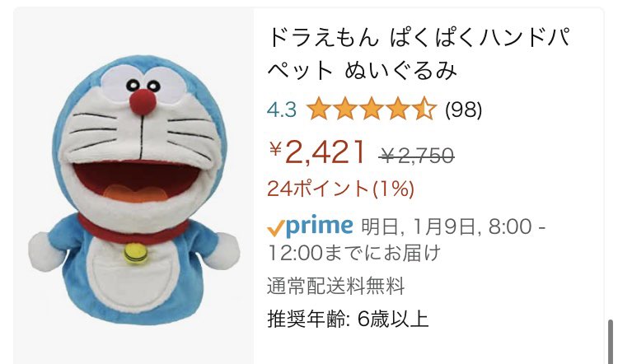Click the vertical scrollbar on the right edge
618x364 pixels.
coord(611,342)
